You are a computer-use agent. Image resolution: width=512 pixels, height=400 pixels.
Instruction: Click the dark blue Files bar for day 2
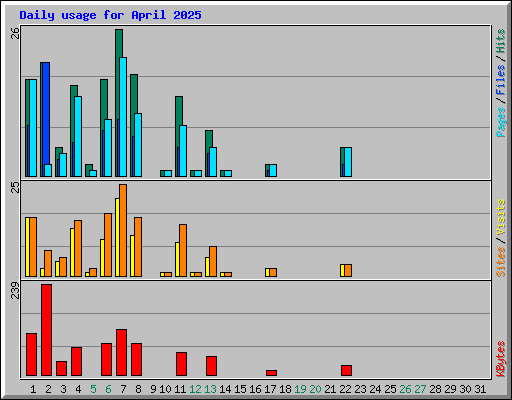coord(46,113)
